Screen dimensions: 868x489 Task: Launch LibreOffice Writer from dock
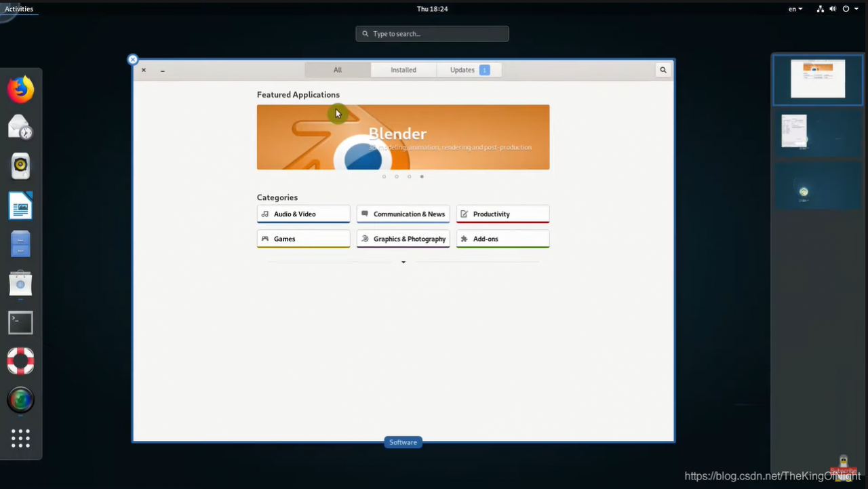coord(20,206)
